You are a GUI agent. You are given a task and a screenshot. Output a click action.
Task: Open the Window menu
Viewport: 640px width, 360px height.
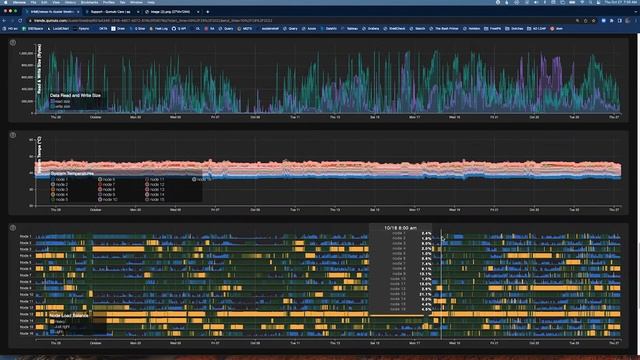[x=136, y=2]
